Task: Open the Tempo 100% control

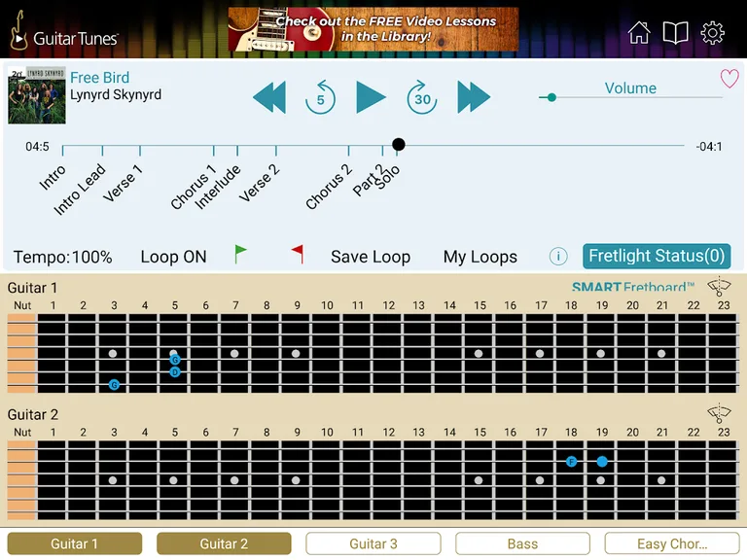Action: (x=62, y=257)
